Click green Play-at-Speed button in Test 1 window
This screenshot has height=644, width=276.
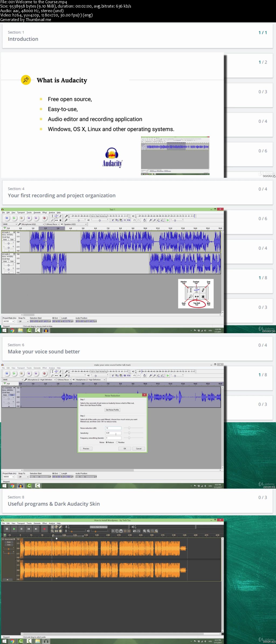168,220
